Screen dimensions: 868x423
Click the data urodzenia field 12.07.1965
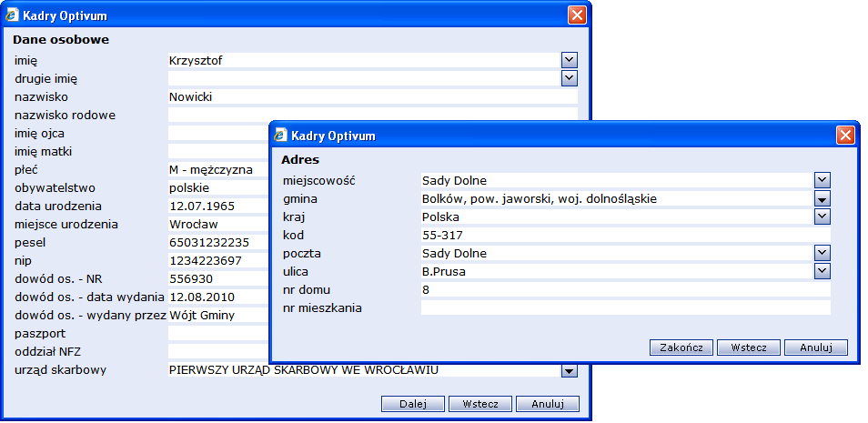click(218, 206)
